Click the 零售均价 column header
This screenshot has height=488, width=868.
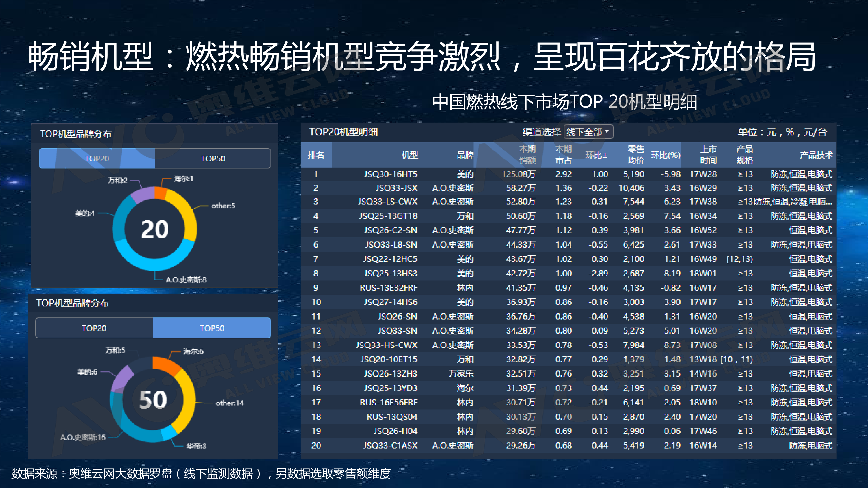point(636,155)
